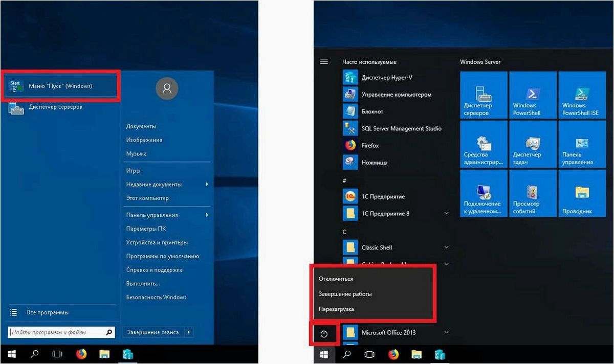Click the magnifier icon in the classic search field
The width and height of the screenshot is (614, 364).
point(109,332)
